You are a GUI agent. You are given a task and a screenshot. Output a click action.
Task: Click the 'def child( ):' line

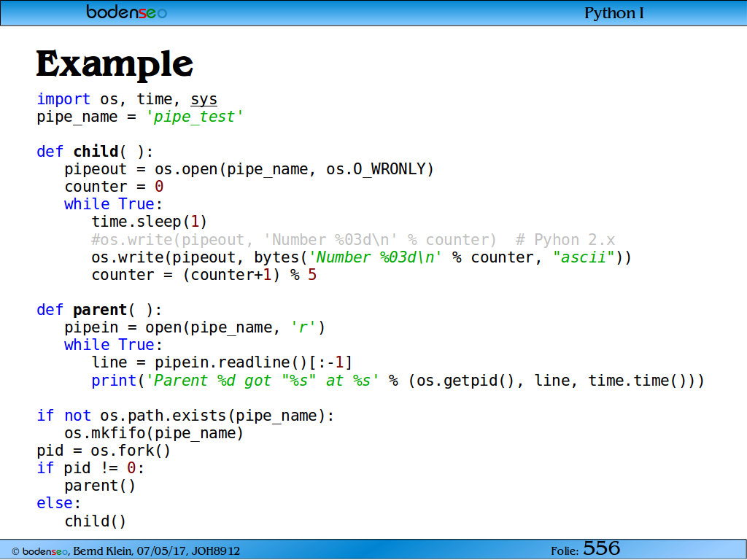tap(95, 152)
